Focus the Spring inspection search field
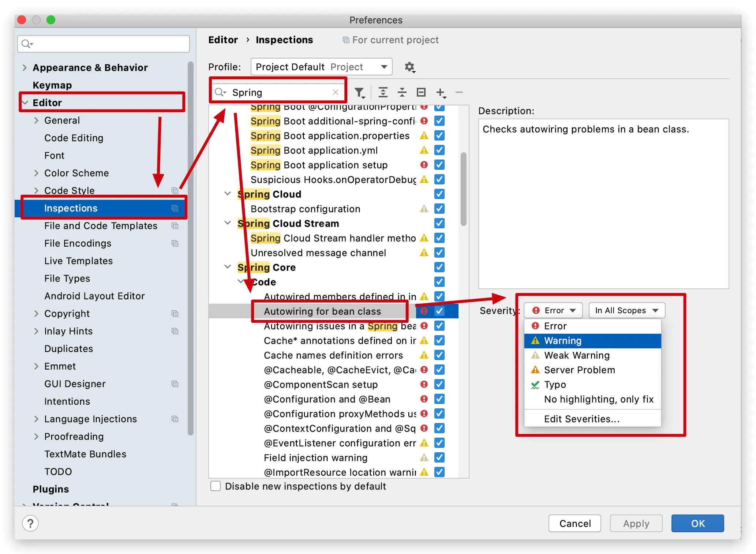The width and height of the screenshot is (756, 554). [277, 92]
